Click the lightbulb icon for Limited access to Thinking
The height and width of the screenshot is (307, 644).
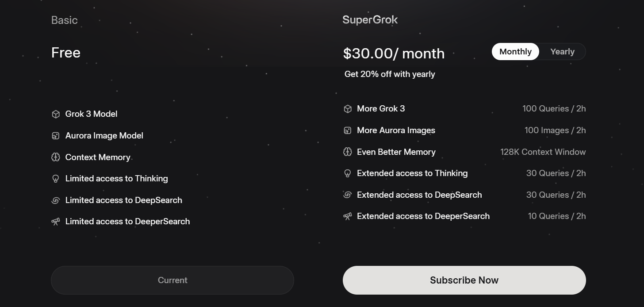[x=56, y=179]
